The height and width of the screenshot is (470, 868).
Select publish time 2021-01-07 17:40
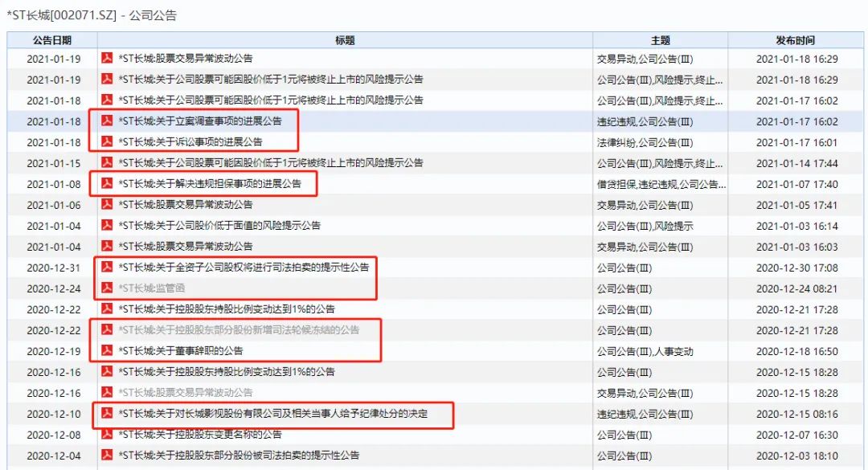[x=797, y=184]
